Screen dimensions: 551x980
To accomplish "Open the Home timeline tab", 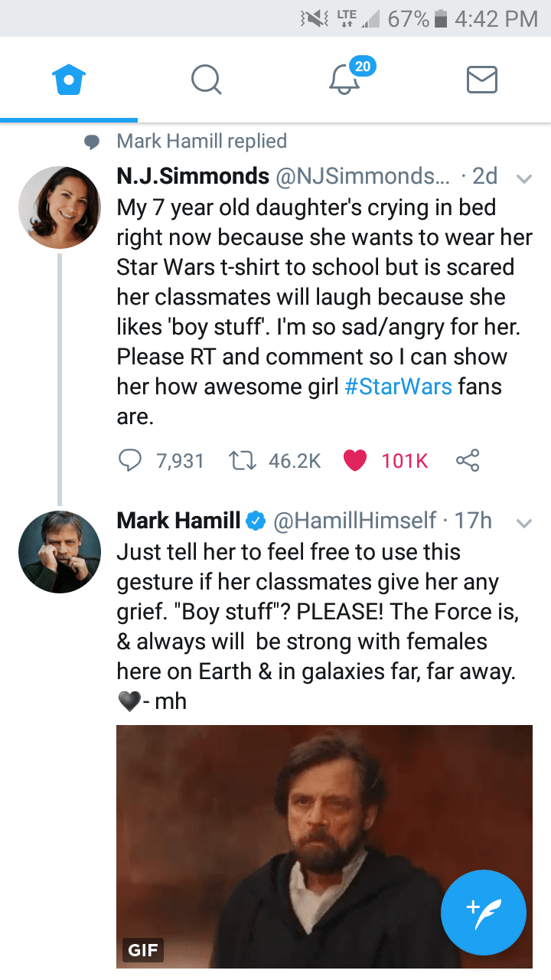I will tap(69, 80).
